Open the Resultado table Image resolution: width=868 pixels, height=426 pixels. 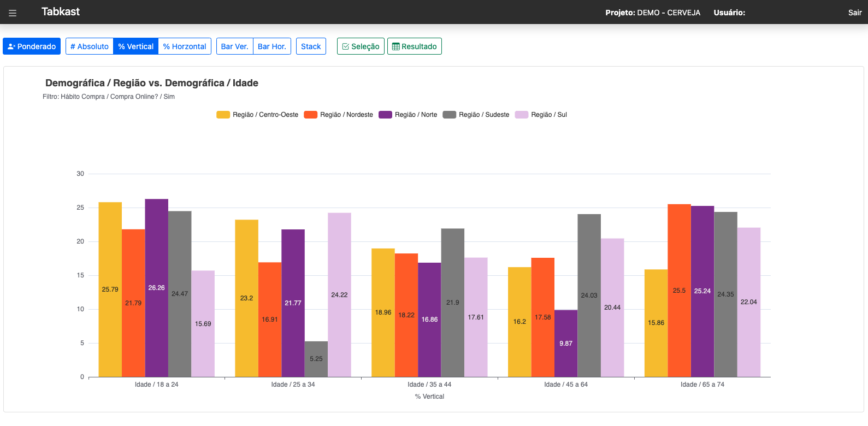415,46
